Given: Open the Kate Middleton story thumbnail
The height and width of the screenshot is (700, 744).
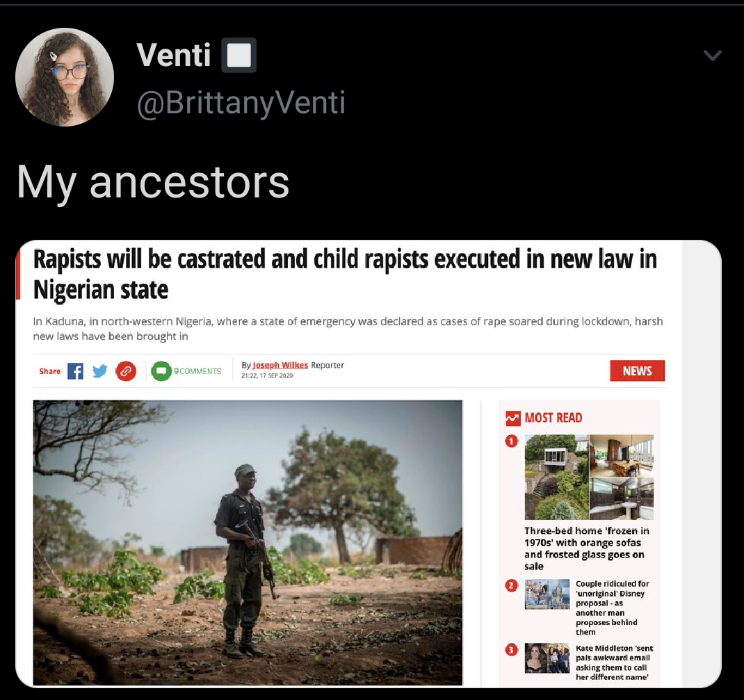Looking at the screenshot, I should 547,658.
